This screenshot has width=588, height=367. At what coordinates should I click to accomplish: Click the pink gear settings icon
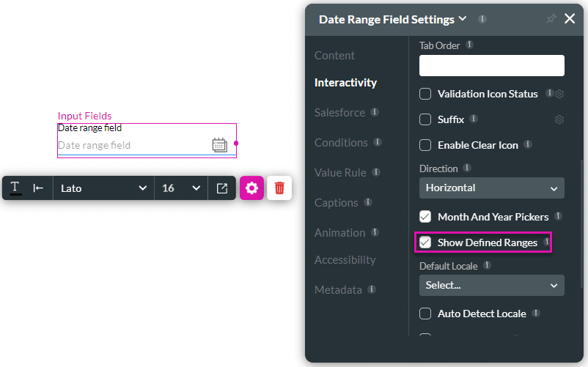[251, 188]
